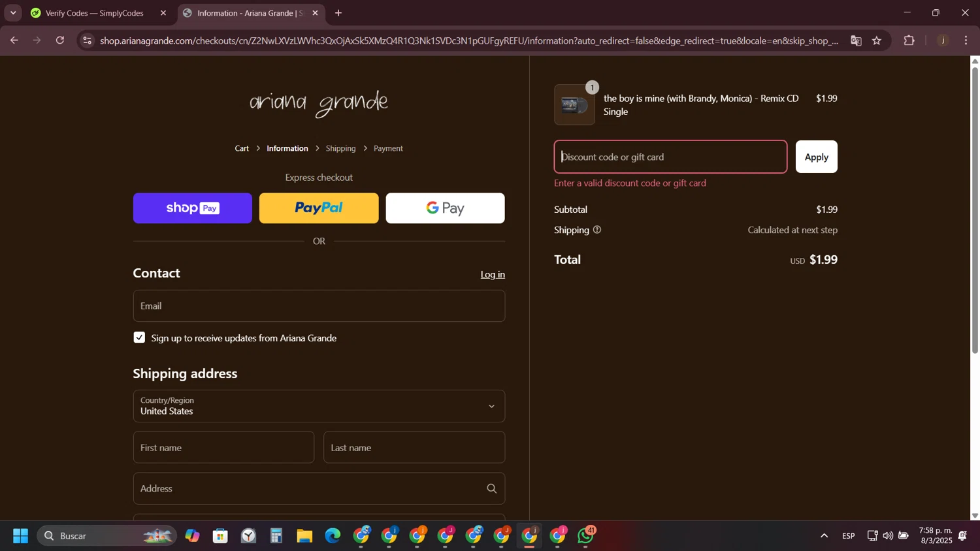
Task: Focus the Discount code or gift card field
Action: (x=670, y=157)
